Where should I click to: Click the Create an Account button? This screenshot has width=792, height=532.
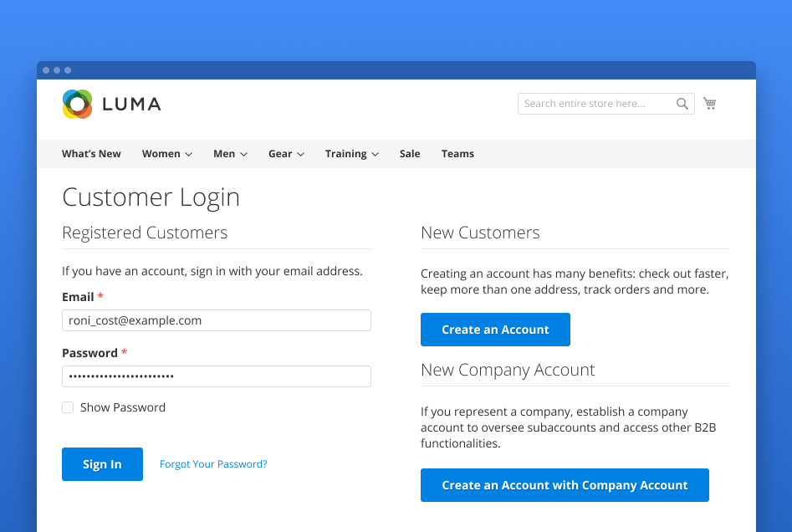tap(495, 330)
